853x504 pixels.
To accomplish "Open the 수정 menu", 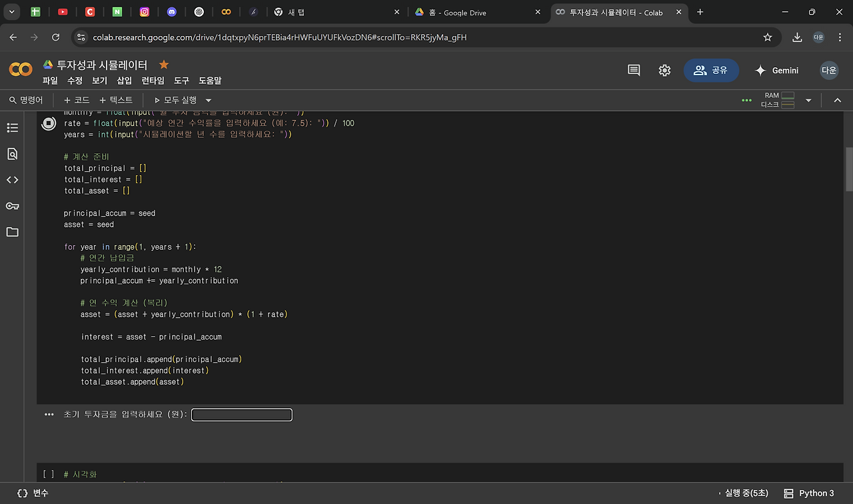I will (x=75, y=81).
